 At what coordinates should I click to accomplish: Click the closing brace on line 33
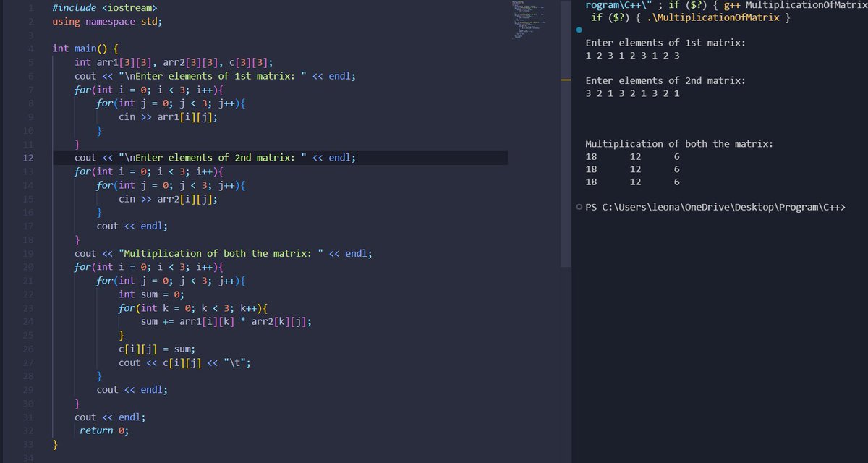pyautogui.click(x=55, y=444)
